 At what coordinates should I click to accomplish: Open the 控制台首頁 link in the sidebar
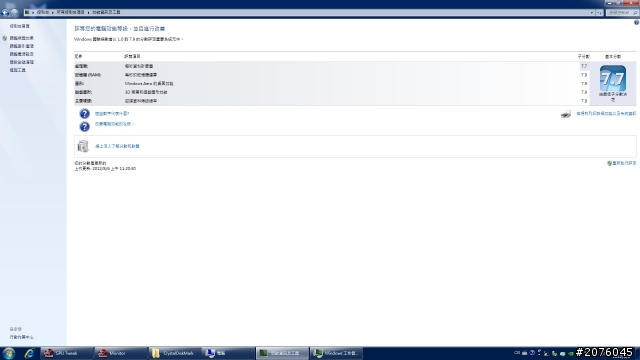coord(20,26)
